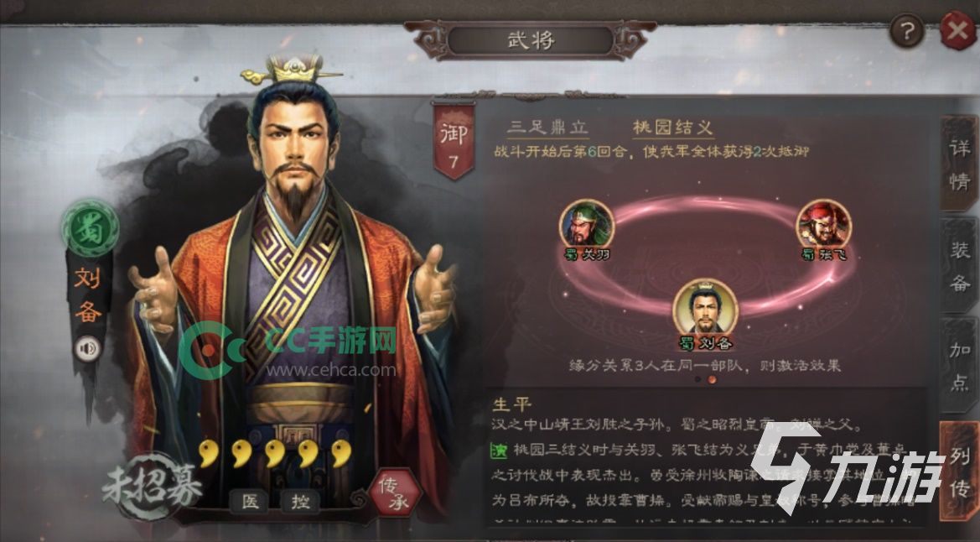Play Liu Bei's voice with speaker icon
The image size is (980, 542).
pos(88,348)
